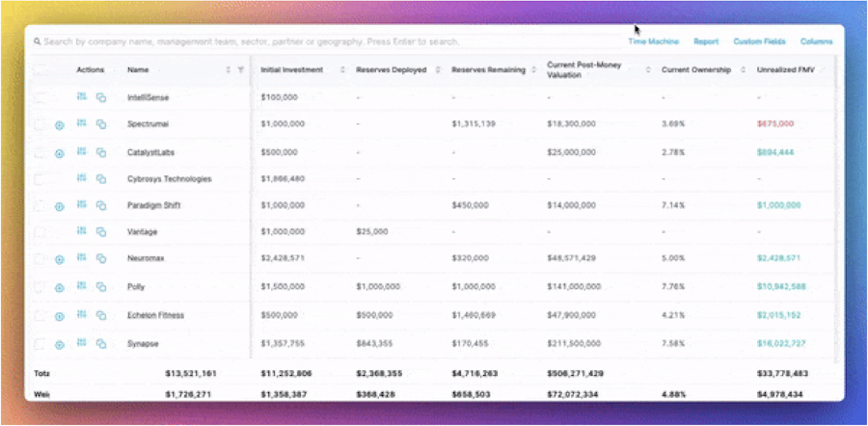Viewport: 868px width, 426px height.
Task: Duplicate Spectrumai using its copy icon
Action: point(100,124)
